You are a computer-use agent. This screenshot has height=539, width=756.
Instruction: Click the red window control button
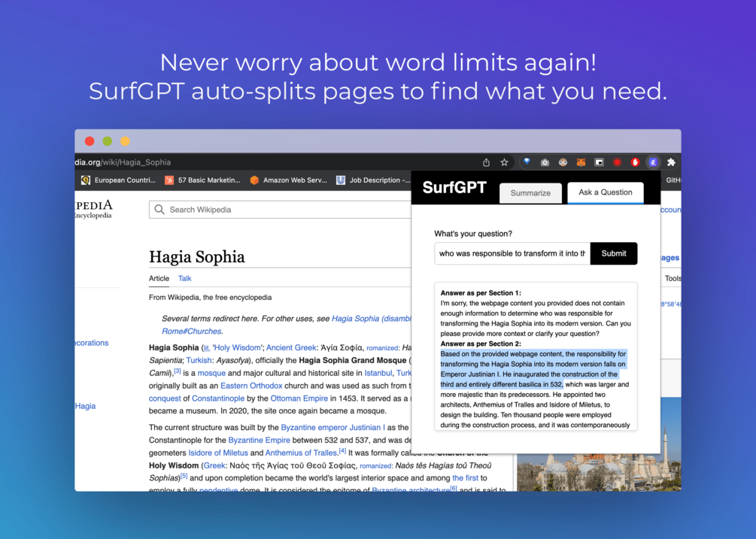90,141
